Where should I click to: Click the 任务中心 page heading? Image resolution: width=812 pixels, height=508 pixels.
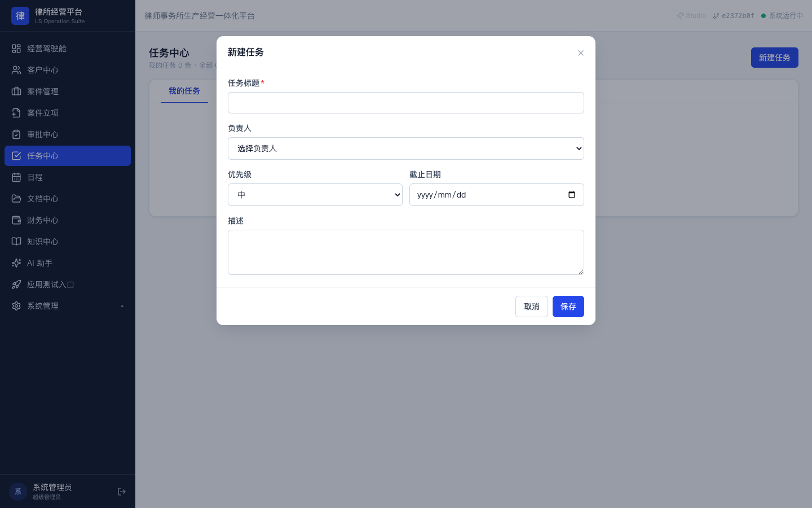(169, 52)
